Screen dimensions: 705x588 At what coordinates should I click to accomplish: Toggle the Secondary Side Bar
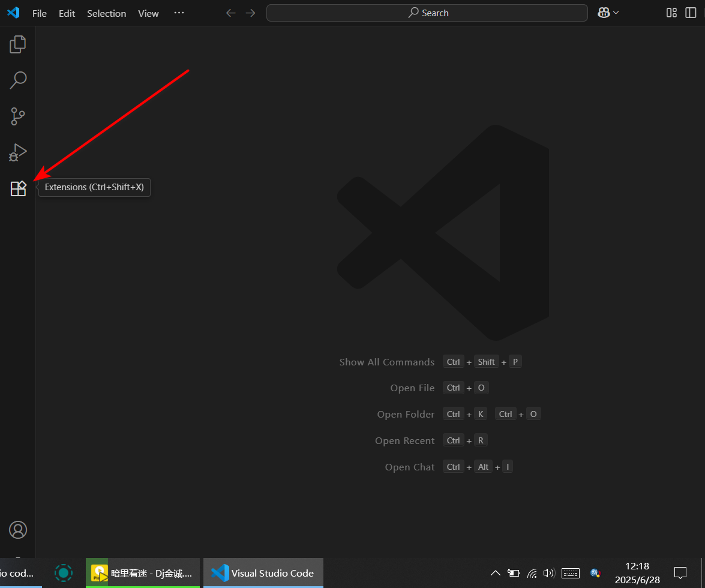pos(691,12)
